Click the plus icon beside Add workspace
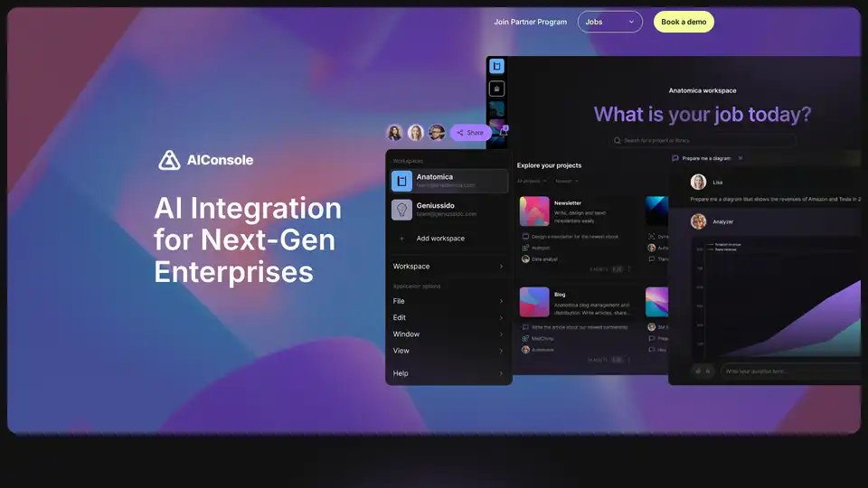The image size is (868, 488). tap(401, 239)
